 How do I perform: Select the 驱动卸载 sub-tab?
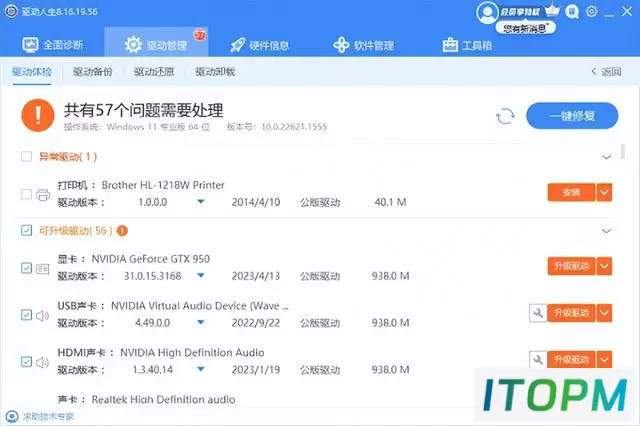click(x=215, y=72)
